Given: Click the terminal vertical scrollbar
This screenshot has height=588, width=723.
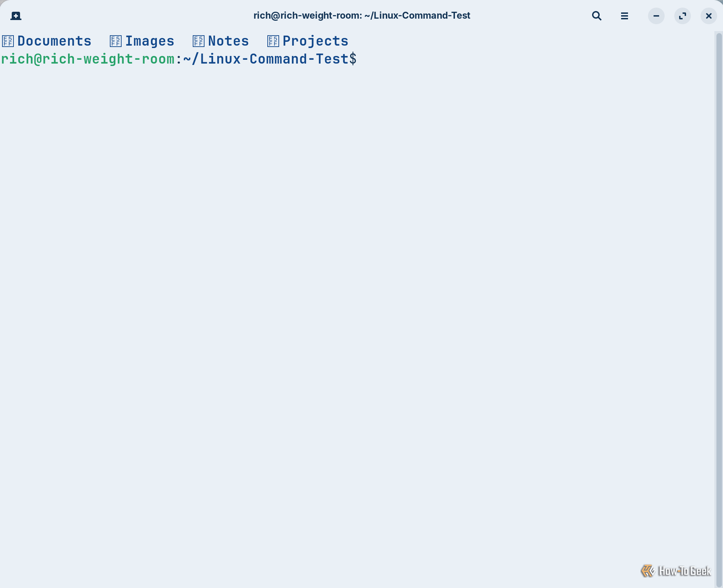Looking at the screenshot, I should point(719,309).
